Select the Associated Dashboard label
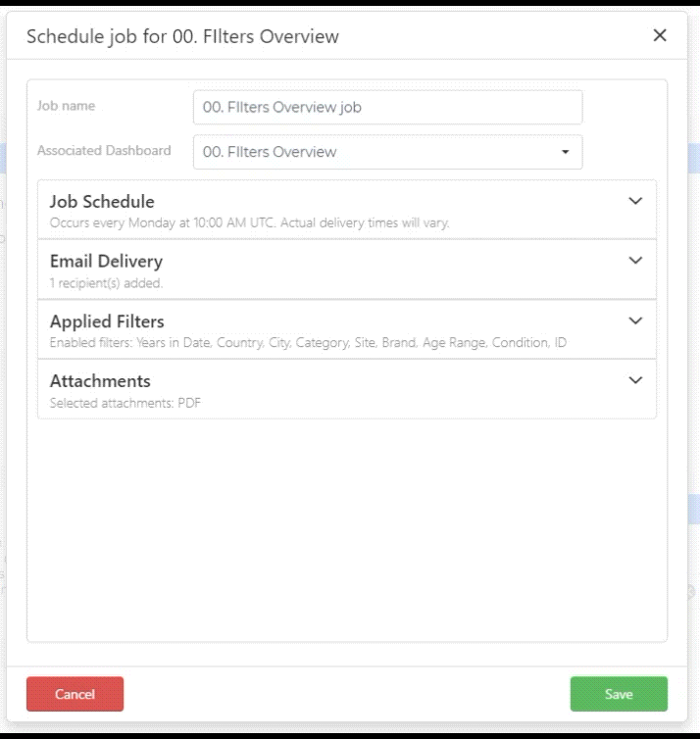Image resolution: width=700 pixels, height=739 pixels. tap(104, 150)
